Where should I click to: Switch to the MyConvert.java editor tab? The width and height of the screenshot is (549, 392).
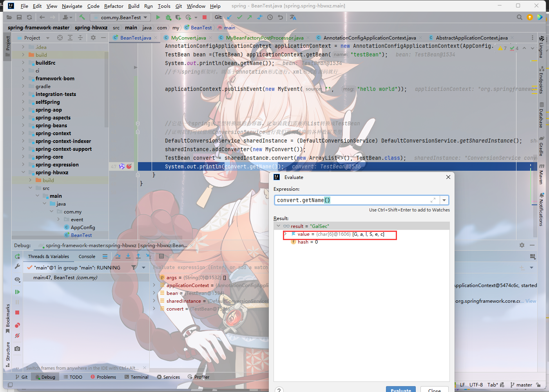click(x=188, y=38)
